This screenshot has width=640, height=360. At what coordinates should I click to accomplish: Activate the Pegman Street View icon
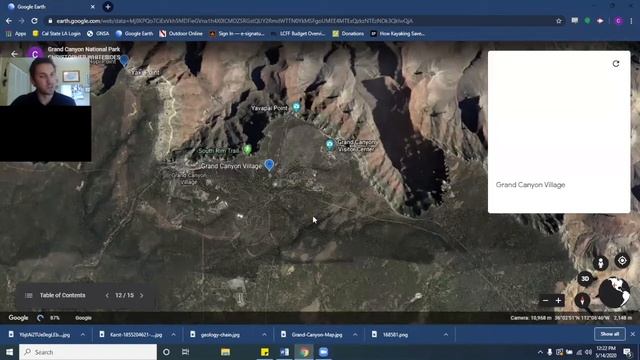click(601, 263)
